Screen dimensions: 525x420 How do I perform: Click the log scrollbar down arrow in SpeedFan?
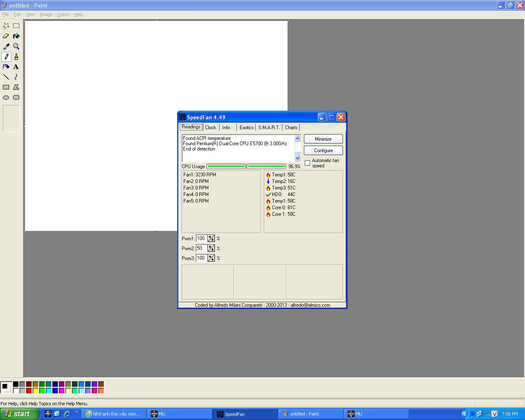[298, 158]
